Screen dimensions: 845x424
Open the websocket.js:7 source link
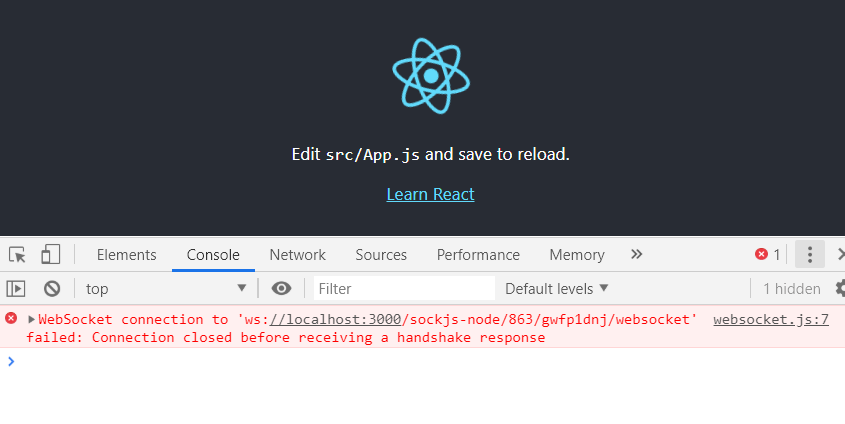pyautogui.click(x=771, y=319)
